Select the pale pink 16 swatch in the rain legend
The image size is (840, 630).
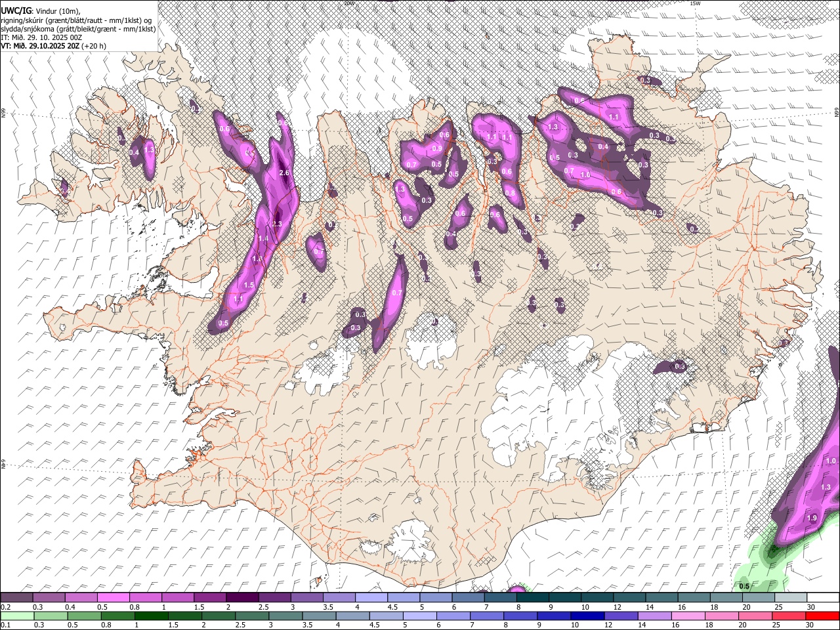coord(688,616)
